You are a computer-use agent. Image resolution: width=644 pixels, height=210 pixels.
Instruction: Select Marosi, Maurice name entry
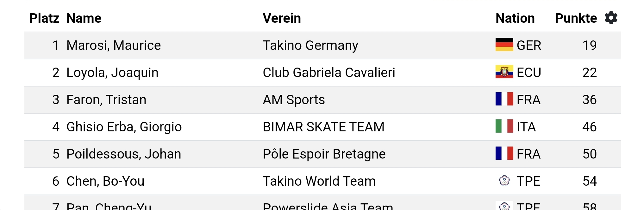point(114,45)
